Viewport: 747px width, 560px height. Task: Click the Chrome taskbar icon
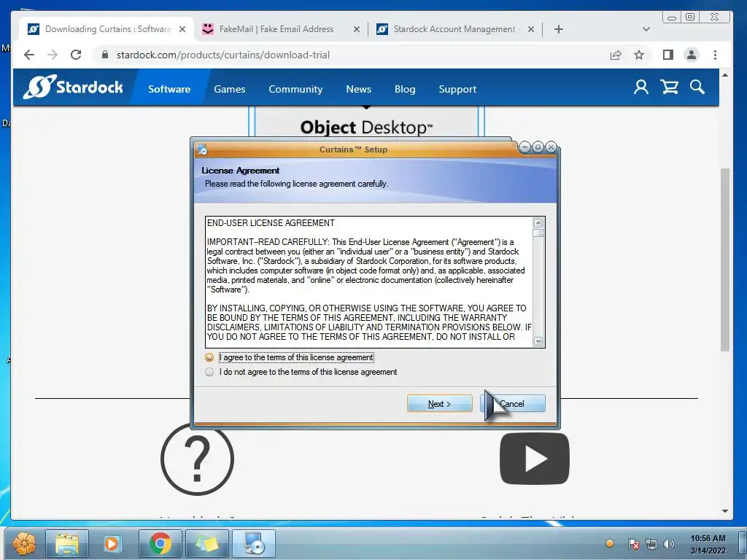[160, 543]
